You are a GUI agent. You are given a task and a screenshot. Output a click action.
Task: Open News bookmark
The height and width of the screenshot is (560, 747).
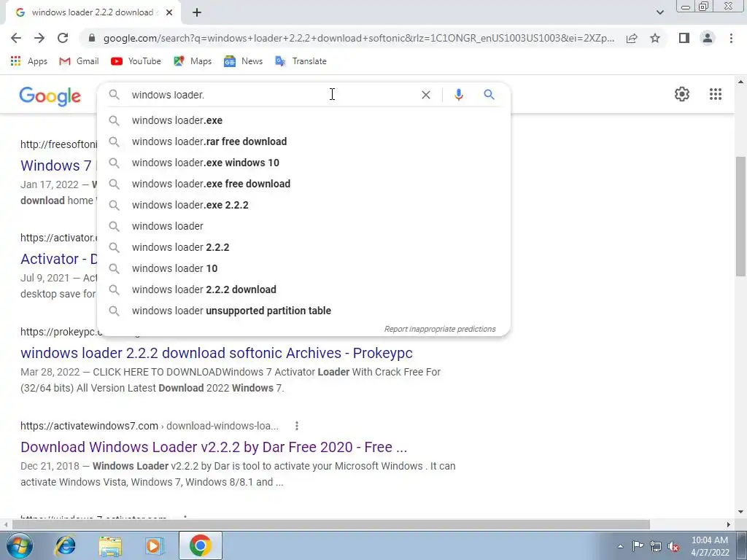pos(243,61)
